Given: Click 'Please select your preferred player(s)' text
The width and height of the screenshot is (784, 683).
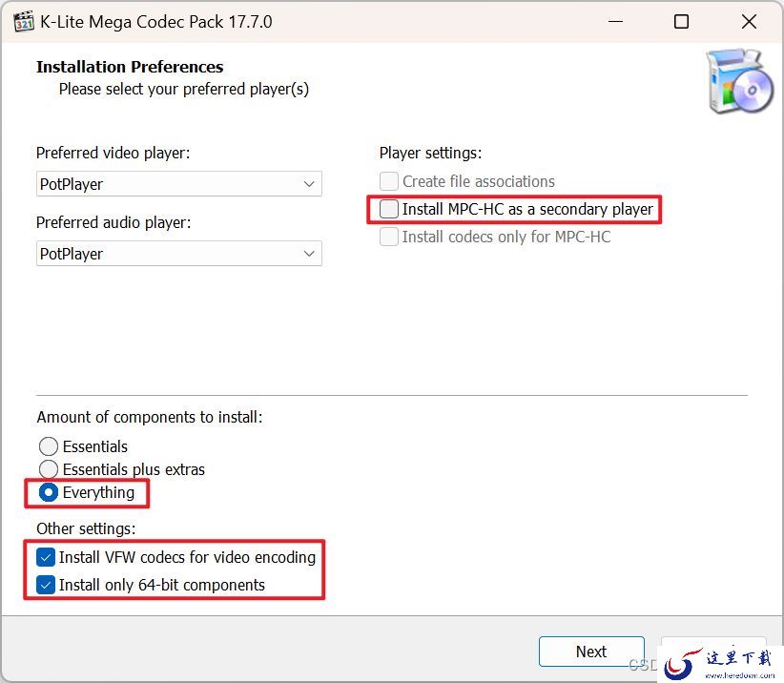Looking at the screenshot, I should (x=184, y=89).
